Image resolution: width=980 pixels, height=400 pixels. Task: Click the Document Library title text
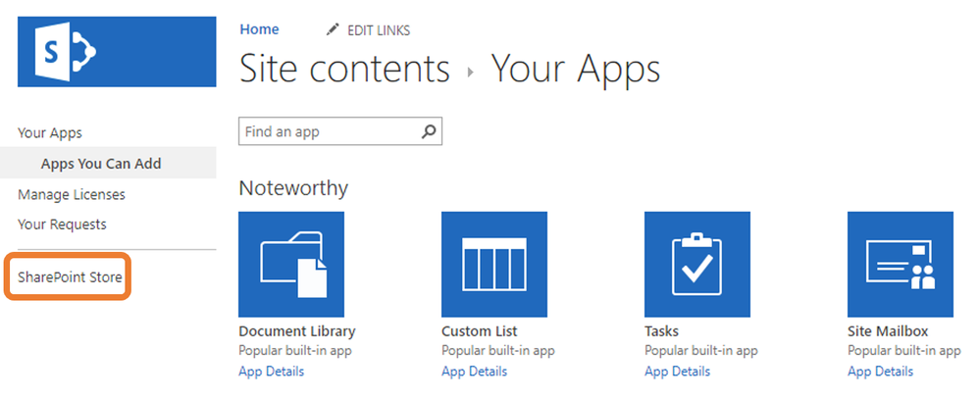pyautogui.click(x=297, y=331)
